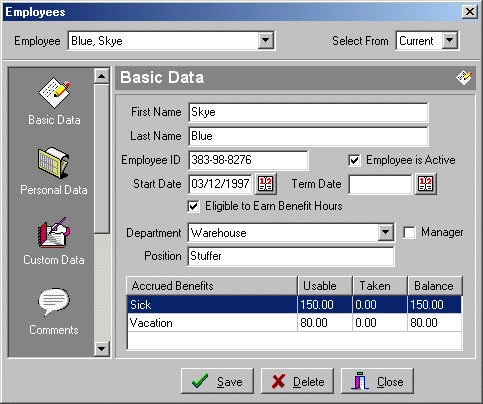Expand the Department dropdown list
Image resolution: width=483 pixels, height=404 pixels.
pyautogui.click(x=386, y=232)
